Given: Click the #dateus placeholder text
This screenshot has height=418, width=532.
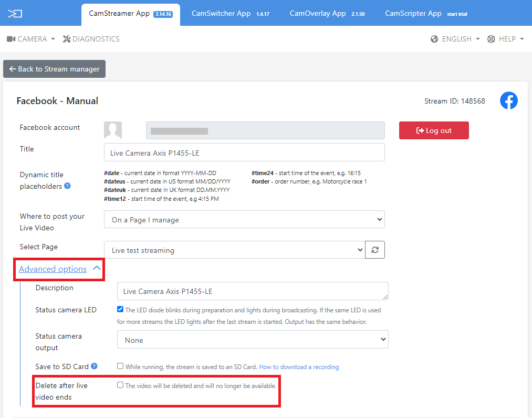Looking at the screenshot, I should tap(114, 182).
